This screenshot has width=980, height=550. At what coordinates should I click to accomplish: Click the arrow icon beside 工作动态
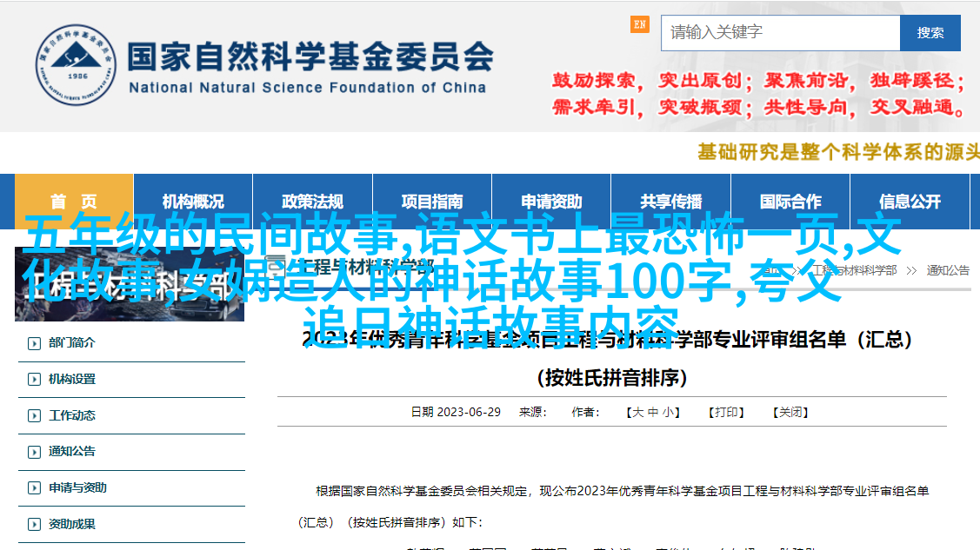coord(34,416)
